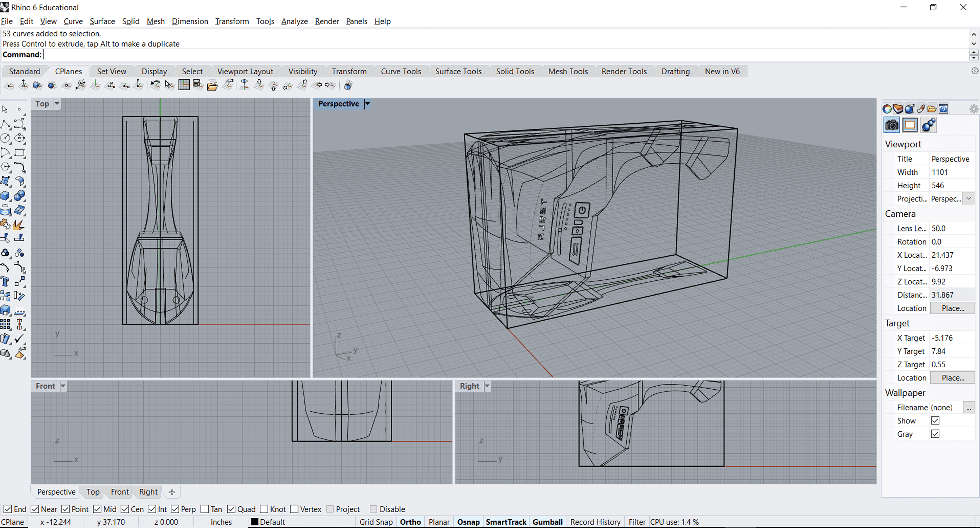The image size is (980, 528).
Task: Click the wallpaper Filename browse button
Action: [x=969, y=407]
